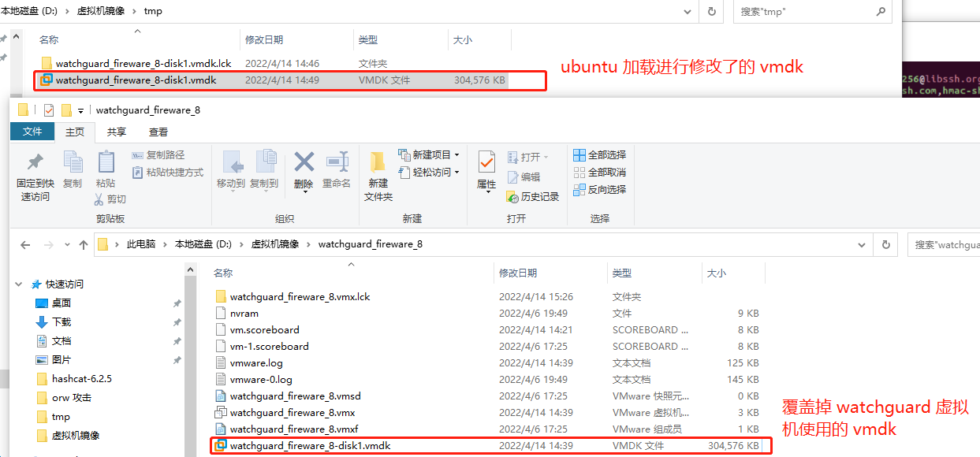Image resolution: width=980 pixels, height=457 pixels.
Task: Switch to the View (查看) ribbon tab
Action: click(x=158, y=132)
